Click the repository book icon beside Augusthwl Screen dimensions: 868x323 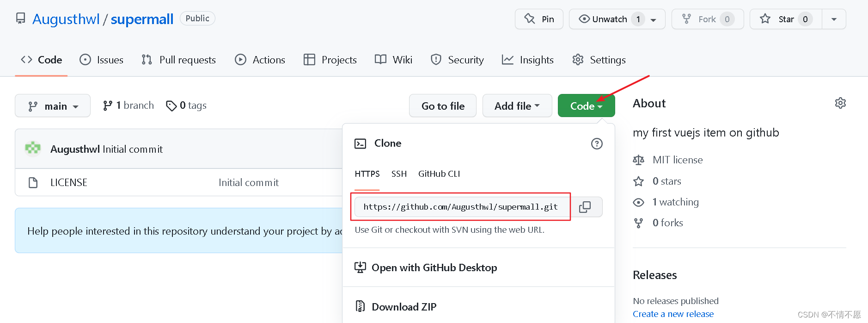20,19
